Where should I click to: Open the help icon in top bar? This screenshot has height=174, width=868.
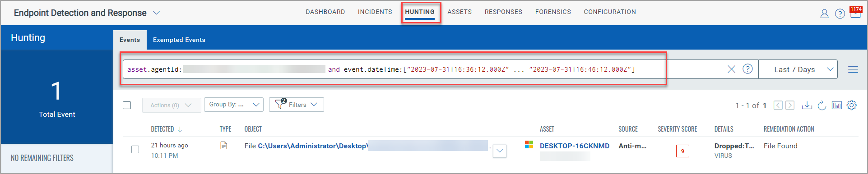pyautogui.click(x=840, y=14)
